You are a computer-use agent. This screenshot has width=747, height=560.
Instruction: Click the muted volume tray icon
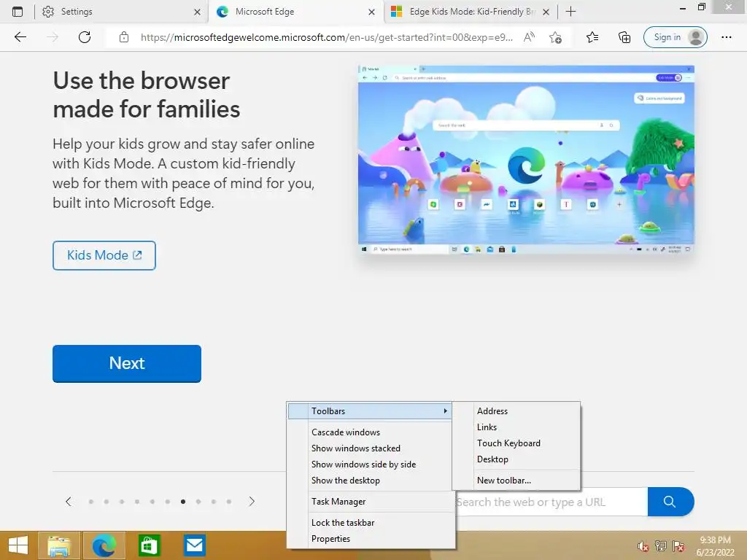(x=643, y=546)
